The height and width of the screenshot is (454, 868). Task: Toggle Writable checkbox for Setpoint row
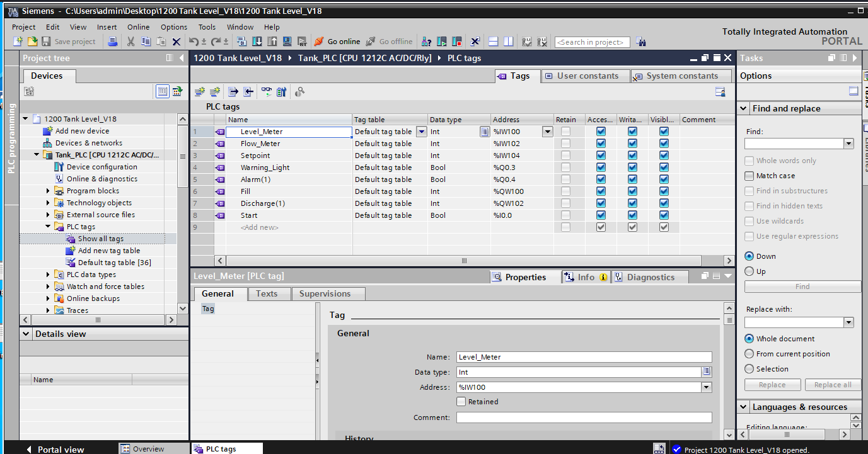coord(632,156)
